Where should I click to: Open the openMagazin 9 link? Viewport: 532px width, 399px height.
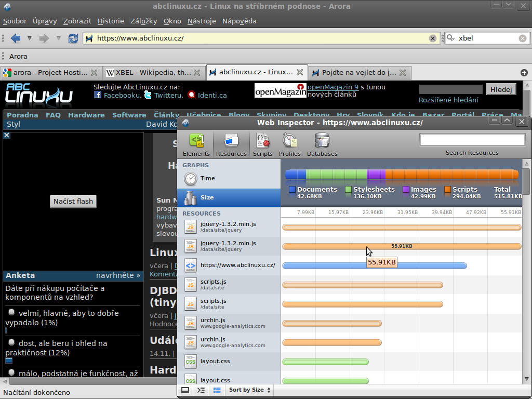tap(333, 87)
